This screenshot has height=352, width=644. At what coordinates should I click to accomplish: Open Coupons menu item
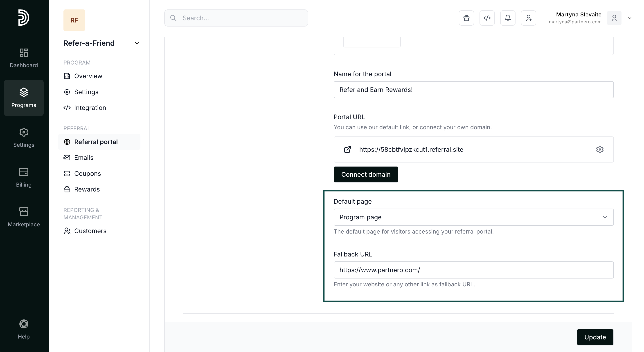click(88, 174)
